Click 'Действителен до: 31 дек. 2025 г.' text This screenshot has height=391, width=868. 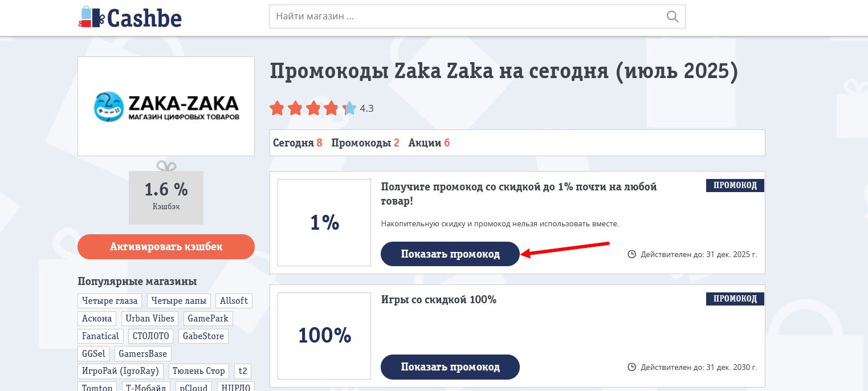coord(699,254)
